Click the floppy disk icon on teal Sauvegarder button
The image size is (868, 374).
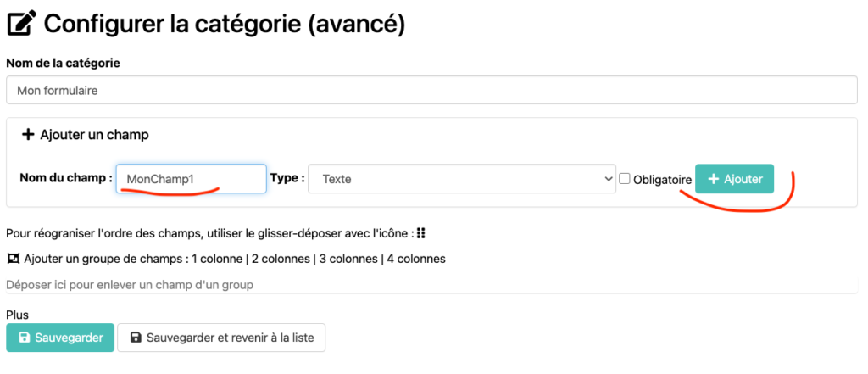[x=23, y=338]
